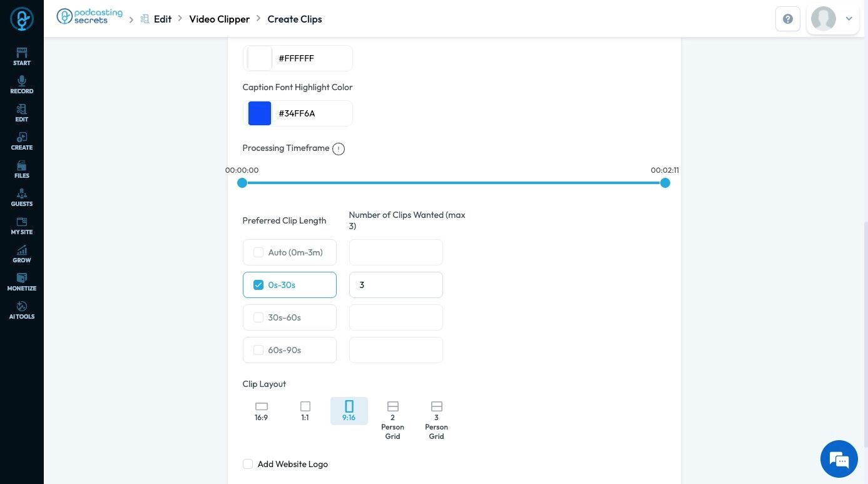
Task: Open the Guests sidebar section
Action: (x=22, y=197)
